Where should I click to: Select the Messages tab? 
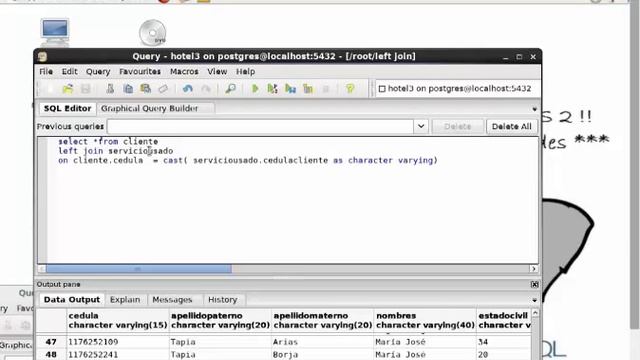tap(172, 300)
